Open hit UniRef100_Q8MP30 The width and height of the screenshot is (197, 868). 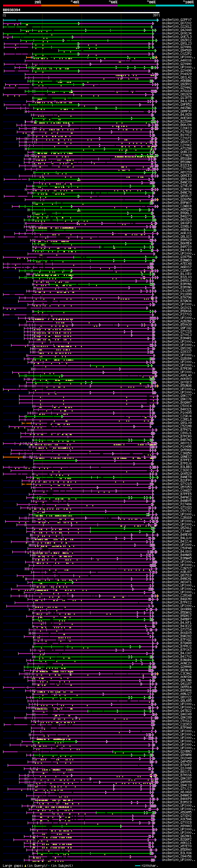177,111
